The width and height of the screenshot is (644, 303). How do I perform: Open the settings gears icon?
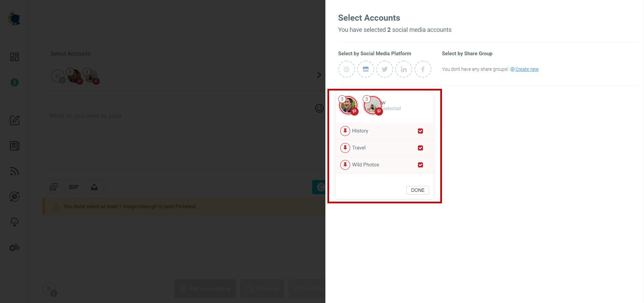click(15, 248)
